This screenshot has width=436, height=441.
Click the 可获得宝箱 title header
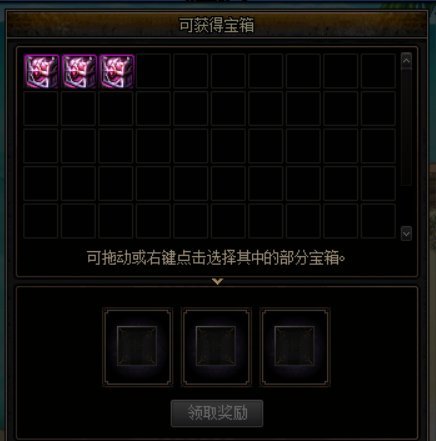217,25
